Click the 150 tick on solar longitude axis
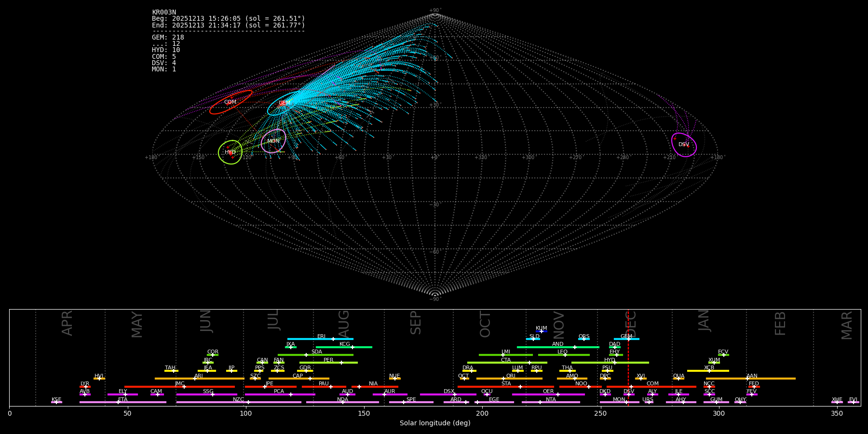Screen dimensions: 868x434 pos(364,413)
